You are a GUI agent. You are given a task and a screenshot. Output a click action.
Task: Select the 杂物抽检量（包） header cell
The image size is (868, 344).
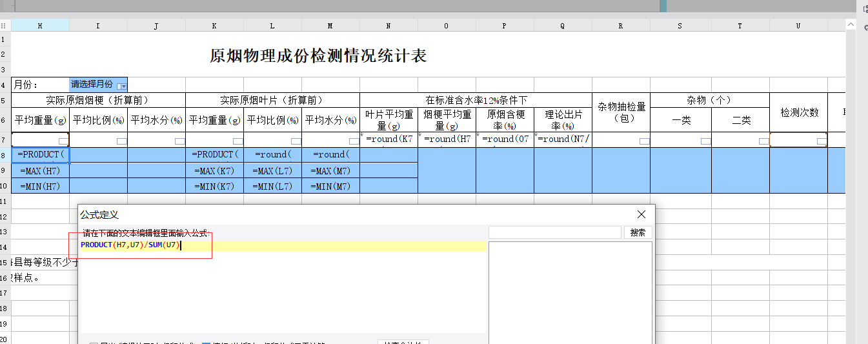[x=621, y=112]
